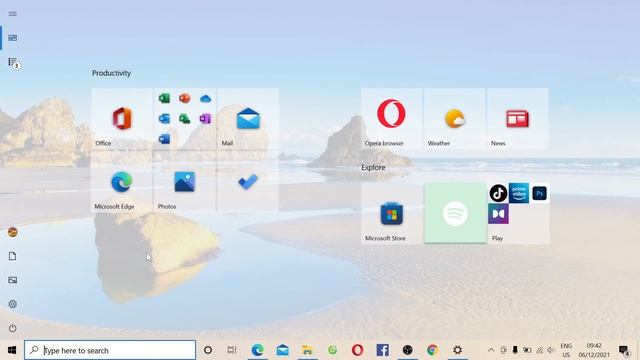Launch PowerPoint from the Office folder tile
The image size is (640, 360).
tap(184, 98)
